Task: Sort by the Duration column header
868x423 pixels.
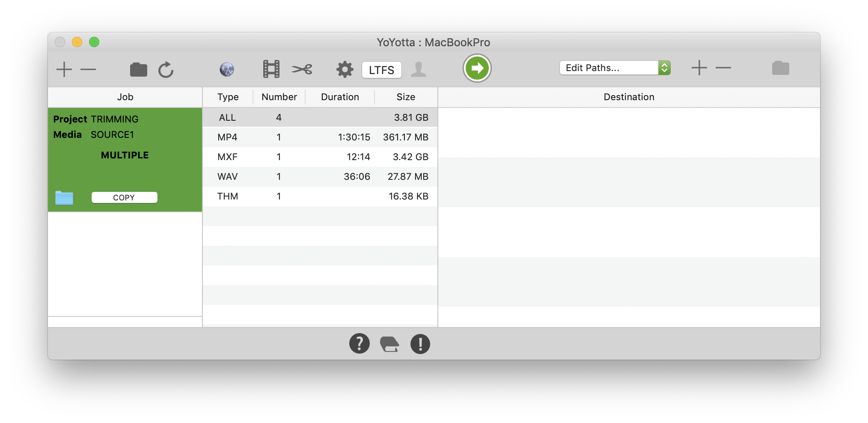Action: [x=340, y=97]
